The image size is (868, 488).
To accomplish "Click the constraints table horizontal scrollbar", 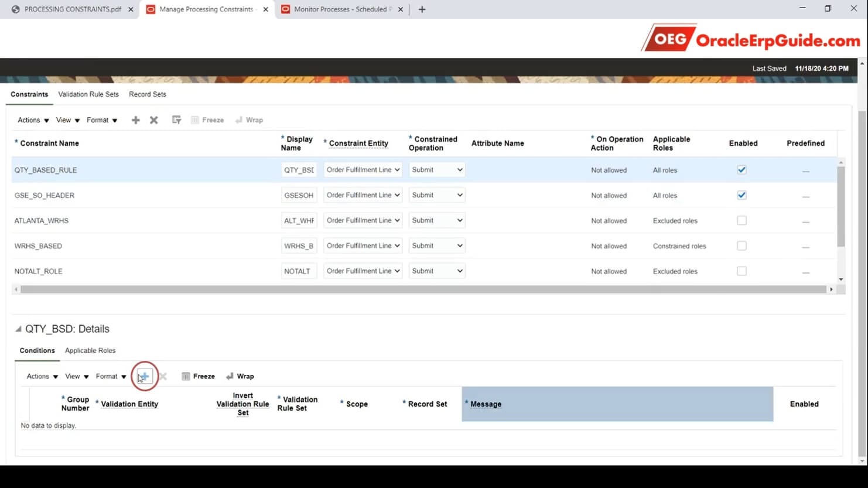I will click(x=423, y=289).
